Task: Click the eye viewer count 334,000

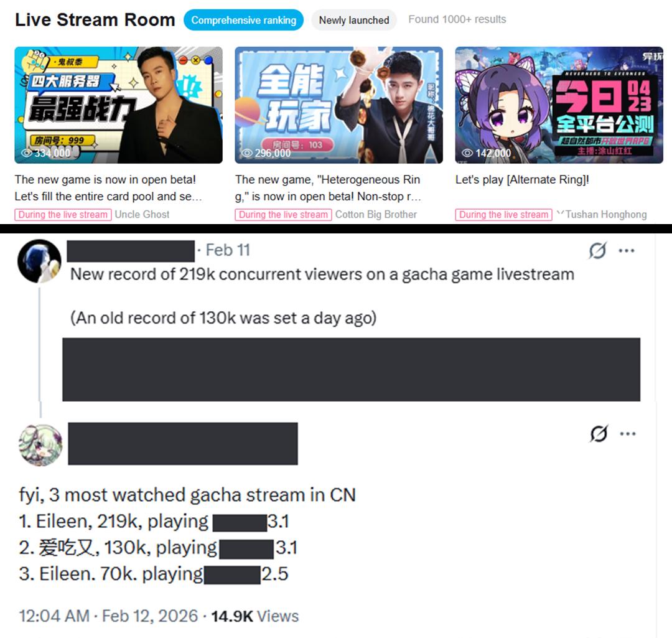Action: click(x=46, y=153)
